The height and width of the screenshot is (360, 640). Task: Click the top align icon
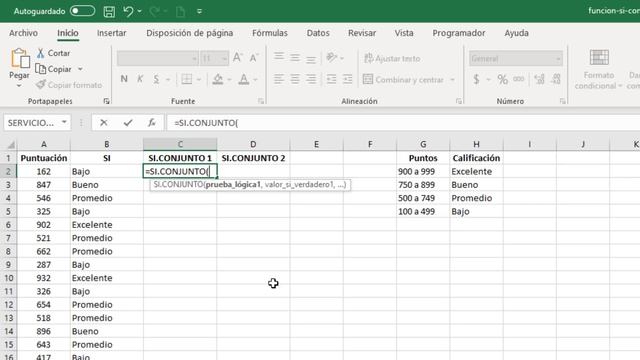[279, 57]
